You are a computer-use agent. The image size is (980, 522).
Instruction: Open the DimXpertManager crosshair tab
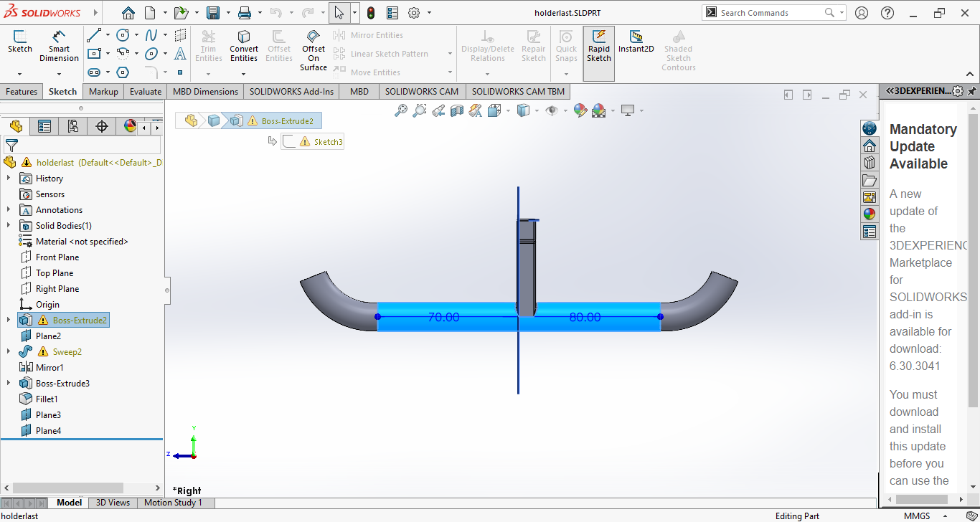point(102,127)
